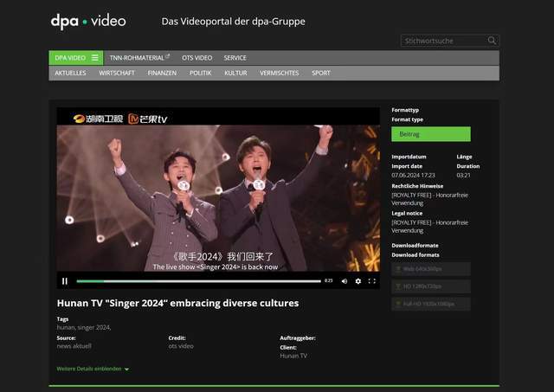The image size is (554, 392).
Task: Open video player settings gear
Action: [x=358, y=281]
